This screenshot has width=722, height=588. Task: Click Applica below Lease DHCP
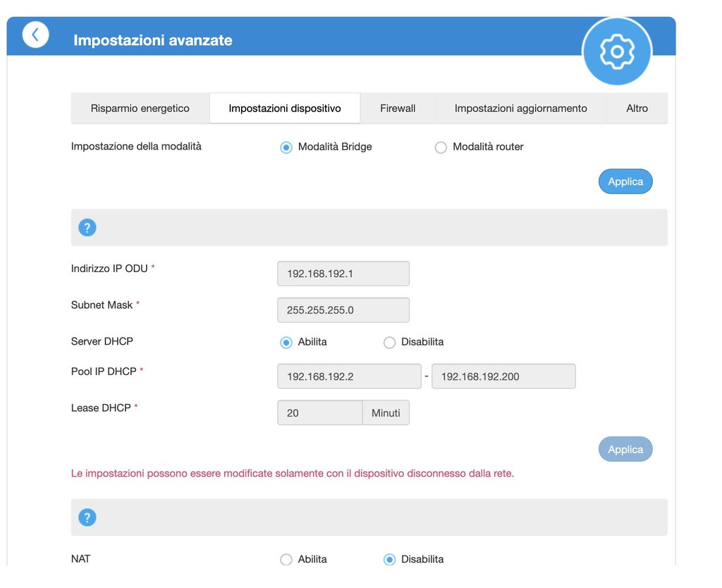point(625,449)
